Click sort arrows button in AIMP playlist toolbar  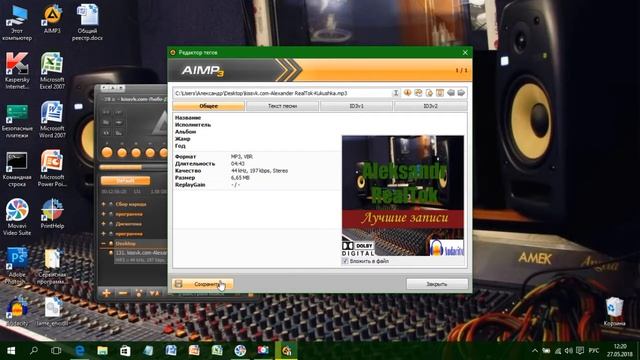point(154,293)
